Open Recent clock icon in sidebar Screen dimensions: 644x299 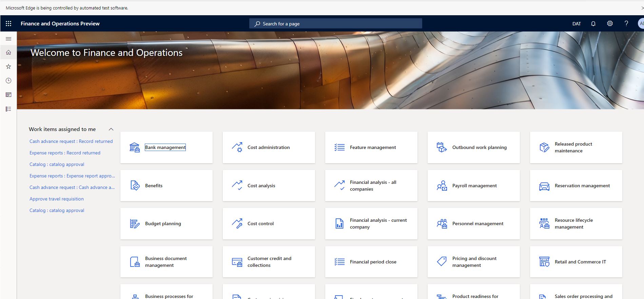[x=8, y=81]
